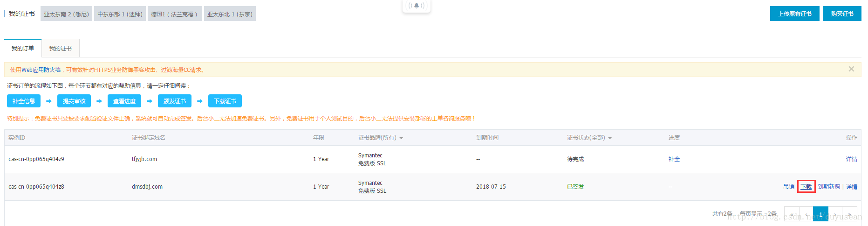Screen dimensions: 868x226
Task: Select region 亚太东南 2 (悉尼)
Action: [x=66, y=14]
